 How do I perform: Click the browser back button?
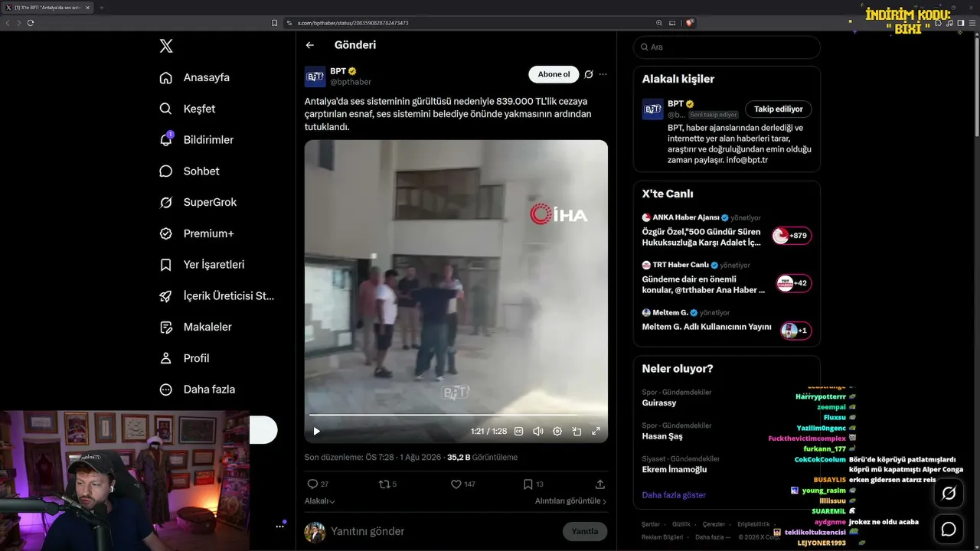pos(8,23)
